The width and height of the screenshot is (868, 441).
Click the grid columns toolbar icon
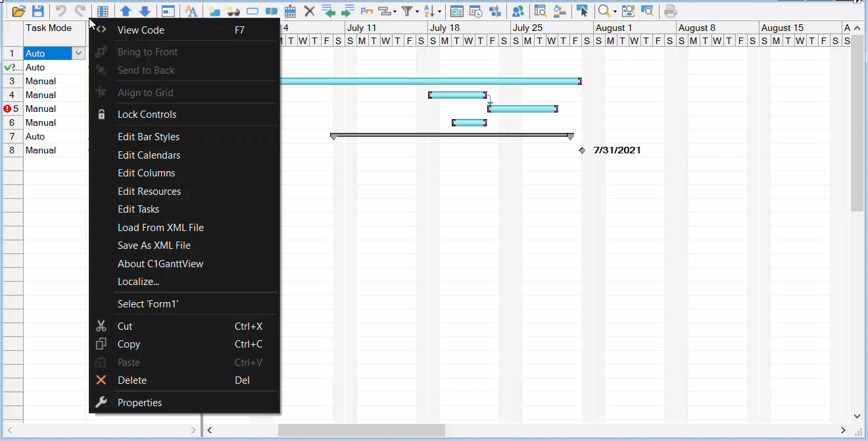coord(103,11)
